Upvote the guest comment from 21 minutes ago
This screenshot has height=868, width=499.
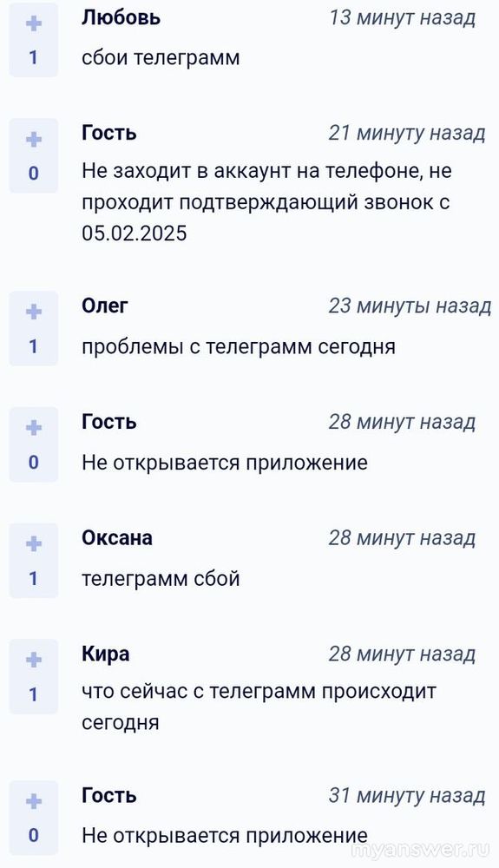click(x=34, y=139)
